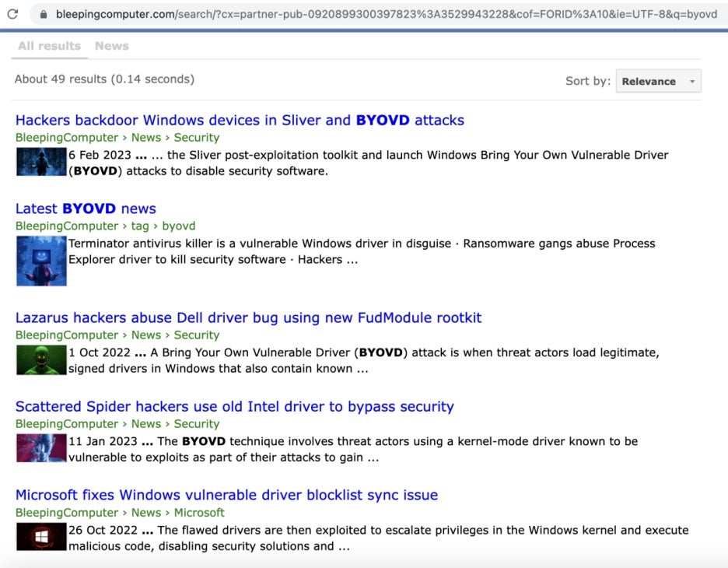Select the bleepingcomputer.com URL in address bar
Image resolution: width=728 pixels, height=568 pixels.
point(387,15)
